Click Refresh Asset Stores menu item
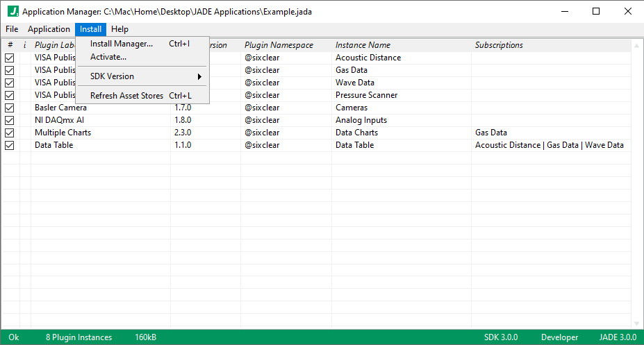 point(142,96)
